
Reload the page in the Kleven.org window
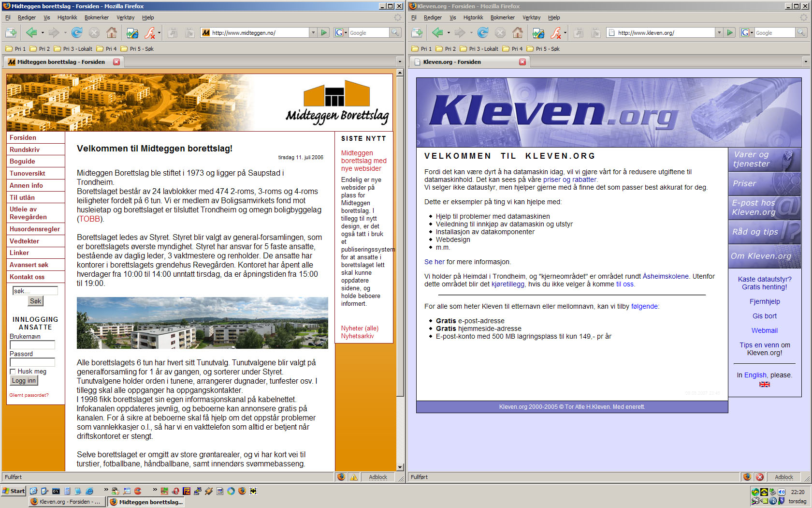tap(482, 32)
